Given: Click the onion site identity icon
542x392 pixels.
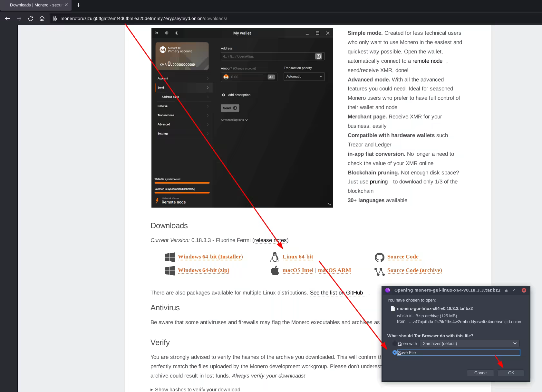Looking at the screenshot, I should (x=55, y=19).
